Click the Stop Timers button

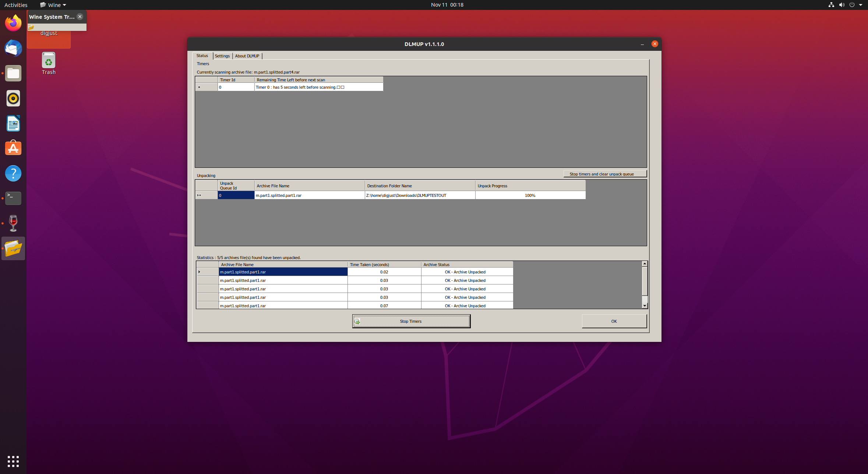(411, 321)
